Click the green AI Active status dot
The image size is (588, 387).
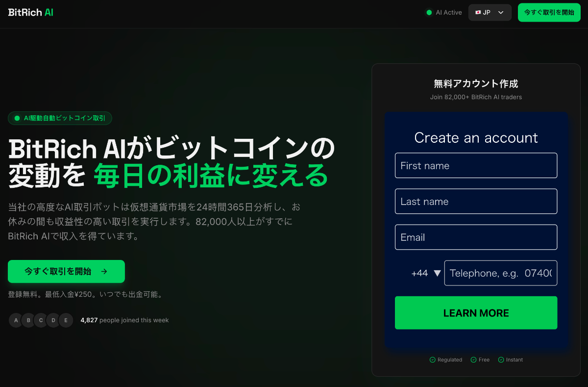tap(429, 13)
